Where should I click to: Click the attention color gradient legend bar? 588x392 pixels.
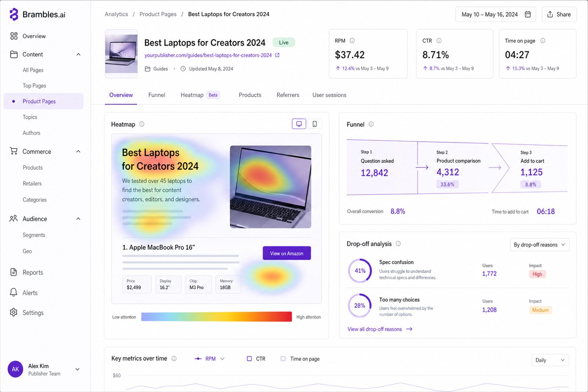point(216,317)
